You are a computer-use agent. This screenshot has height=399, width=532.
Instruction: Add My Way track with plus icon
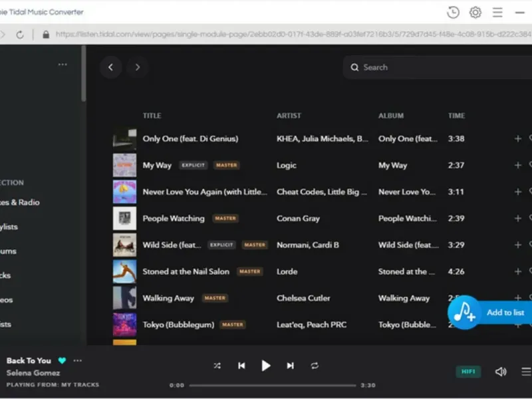518,165
